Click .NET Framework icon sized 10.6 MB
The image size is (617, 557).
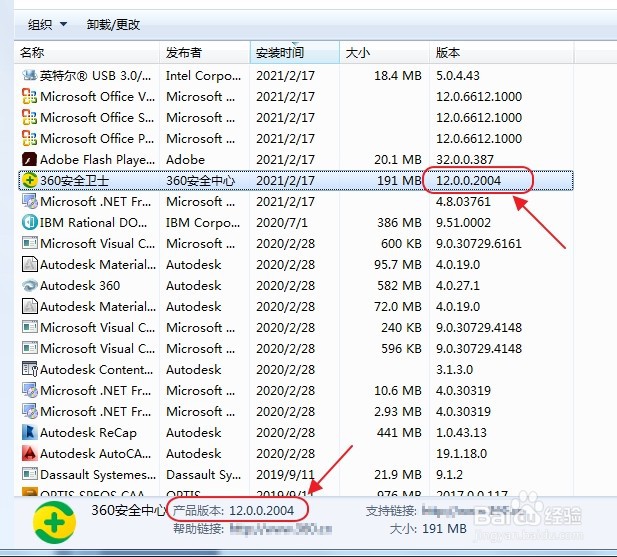pyautogui.click(x=30, y=391)
